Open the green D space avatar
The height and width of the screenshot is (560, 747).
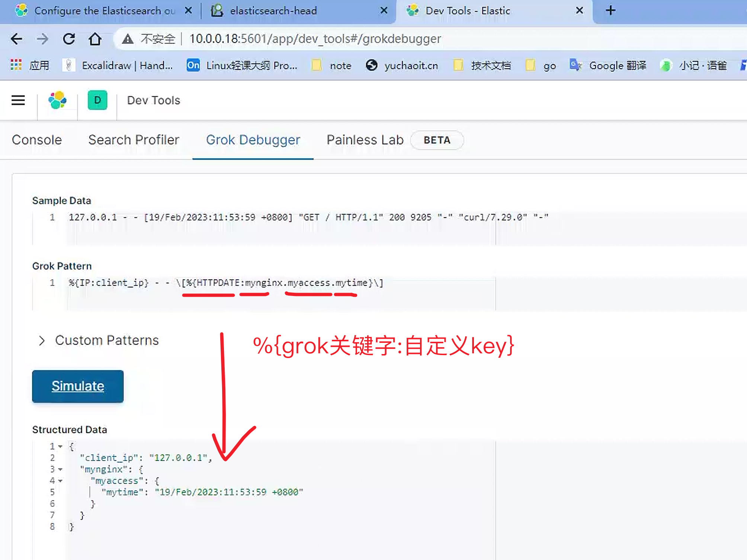point(97,100)
